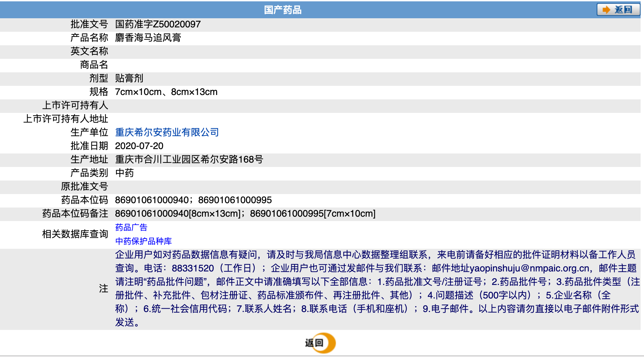Click the drug code remark with [8cm×13cm]
644x361 pixels.
coord(245,213)
